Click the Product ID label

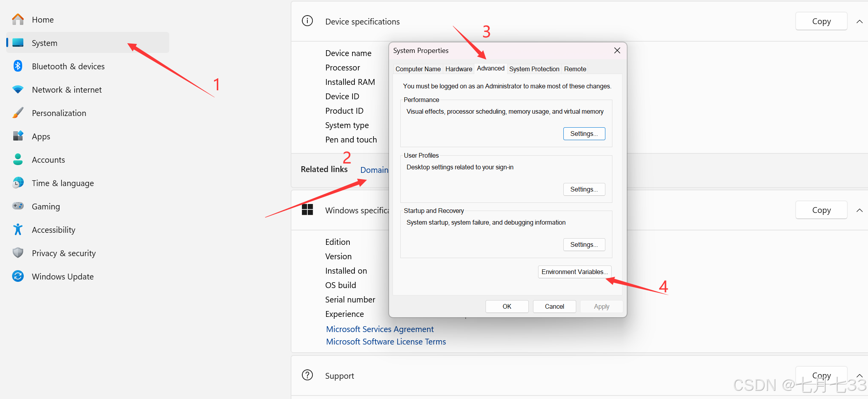coord(344,111)
